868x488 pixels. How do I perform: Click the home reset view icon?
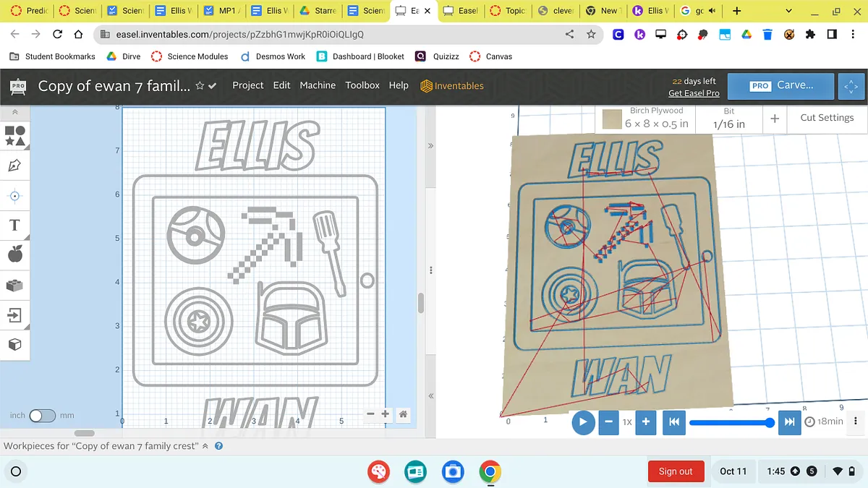[403, 414]
